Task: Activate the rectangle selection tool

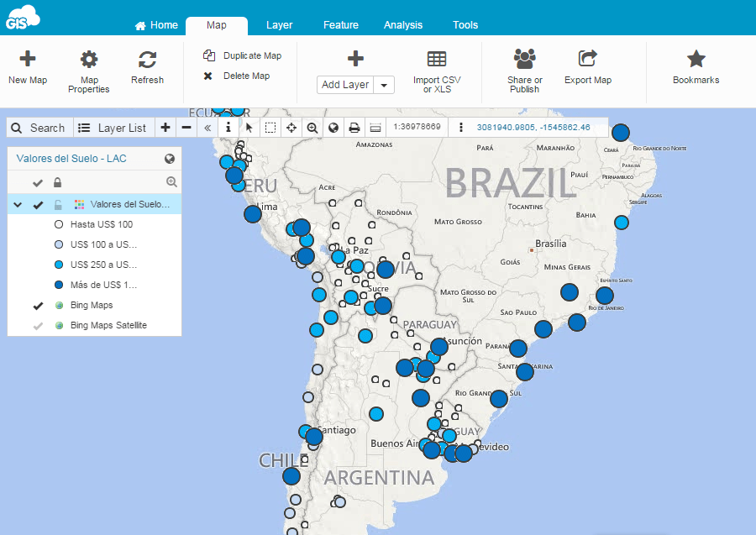Action: (270, 128)
